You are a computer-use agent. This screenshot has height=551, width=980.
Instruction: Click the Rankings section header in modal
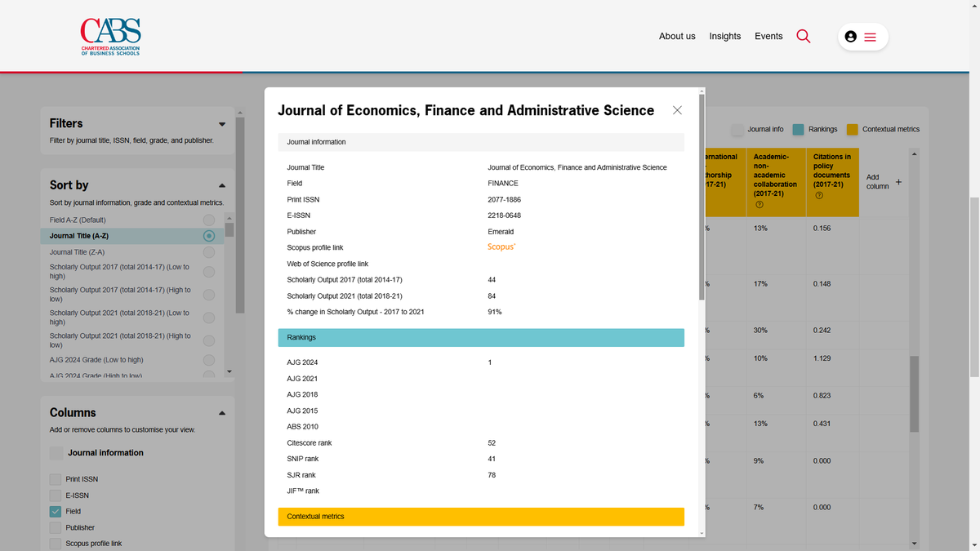tap(481, 338)
